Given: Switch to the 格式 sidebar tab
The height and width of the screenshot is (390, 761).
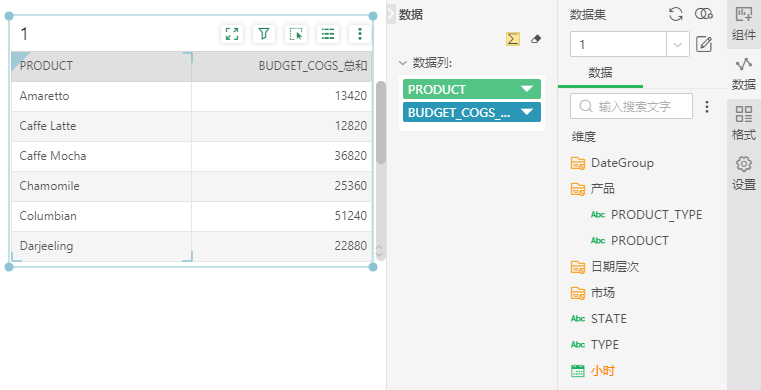Looking at the screenshot, I should pyautogui.click(x=744, y=123).
